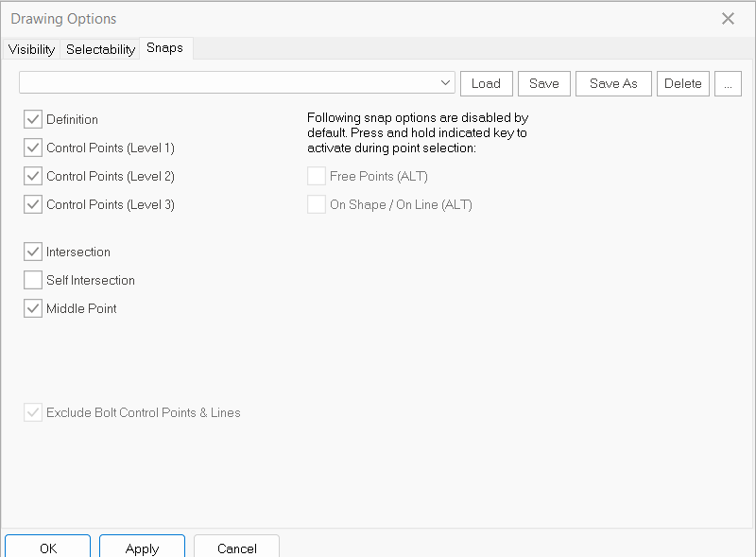Delete the current preset
The image size is (756, 557).
682,83
